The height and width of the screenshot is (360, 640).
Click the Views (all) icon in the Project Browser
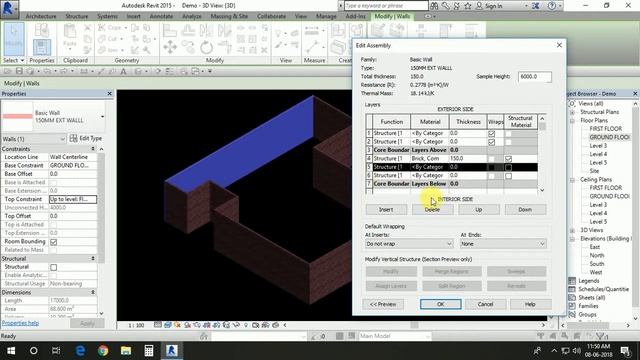(572, 104)
